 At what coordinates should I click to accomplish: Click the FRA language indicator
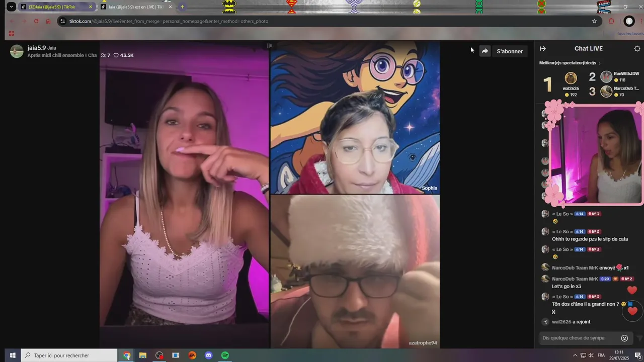point(601,355)
